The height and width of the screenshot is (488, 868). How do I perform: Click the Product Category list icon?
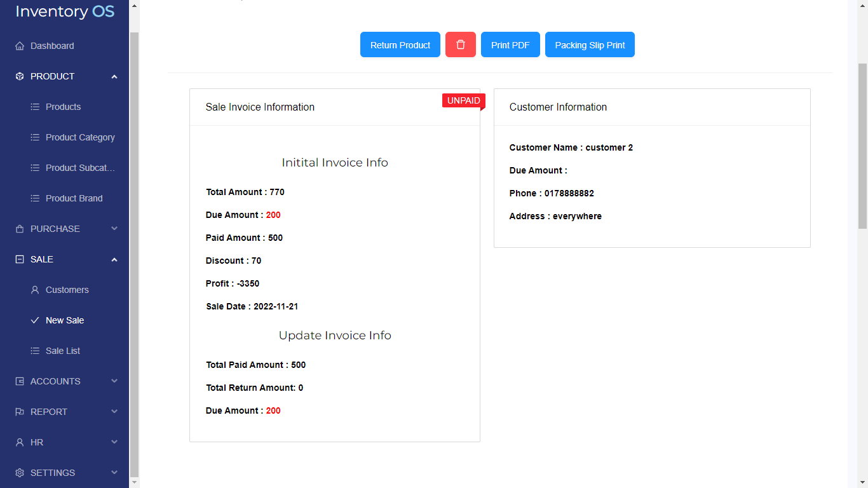[x=35, y=137]
